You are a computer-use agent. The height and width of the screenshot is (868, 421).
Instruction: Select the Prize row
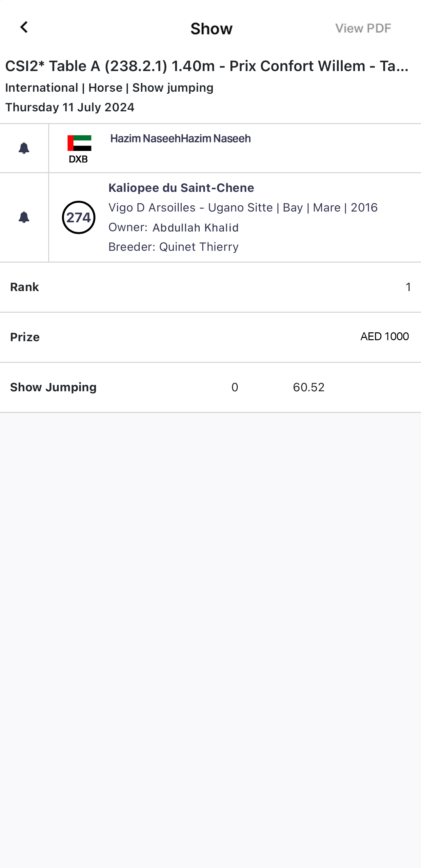click(x=210, y=337)
